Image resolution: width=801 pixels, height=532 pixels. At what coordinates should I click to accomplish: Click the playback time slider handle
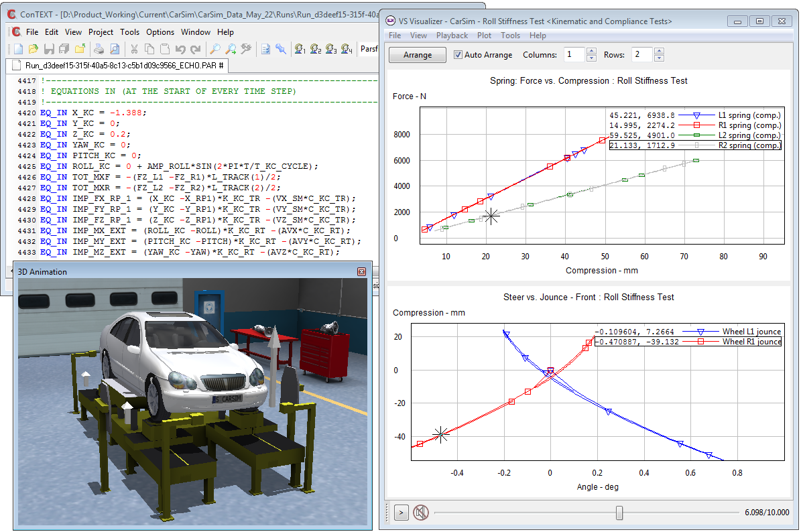pos(619,512)
